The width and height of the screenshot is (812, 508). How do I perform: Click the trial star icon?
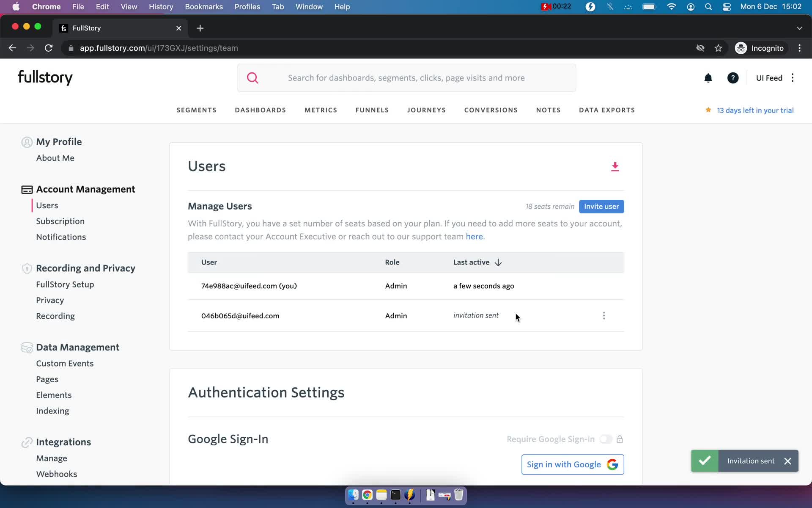coord(708,110)
